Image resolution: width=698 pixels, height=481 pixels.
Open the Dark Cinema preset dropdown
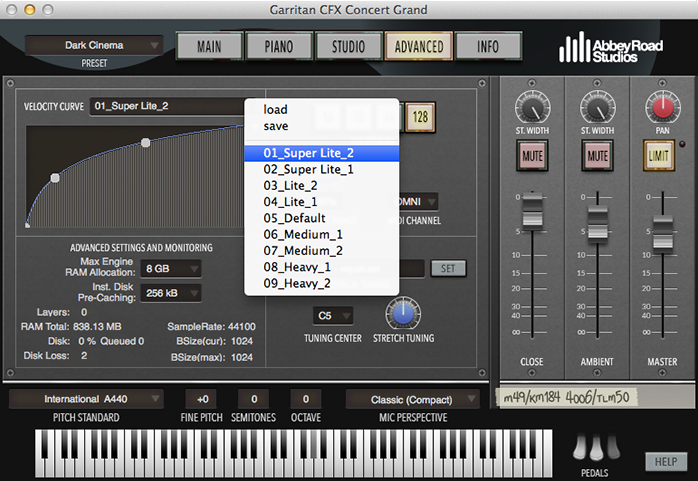coord(94,45)
